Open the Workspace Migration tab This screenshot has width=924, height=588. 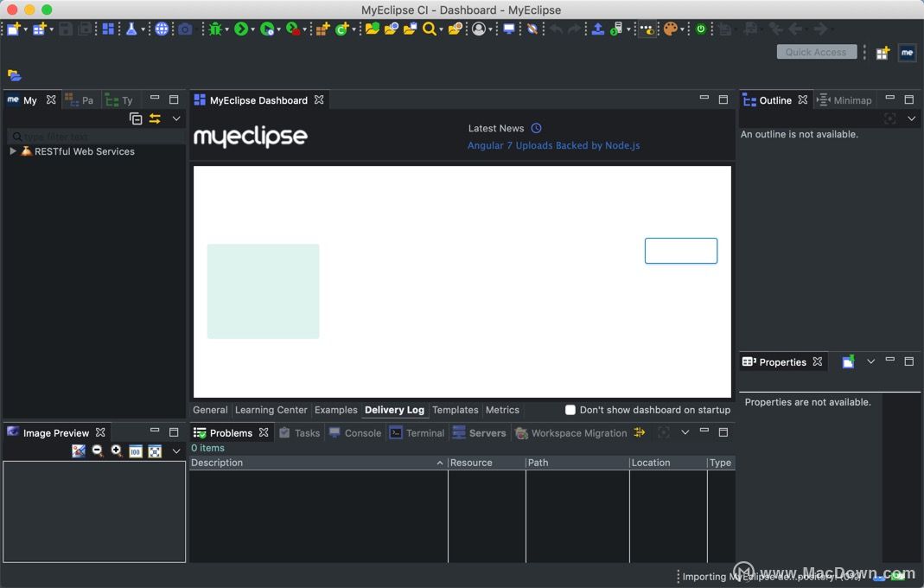(x=571, y=433)
